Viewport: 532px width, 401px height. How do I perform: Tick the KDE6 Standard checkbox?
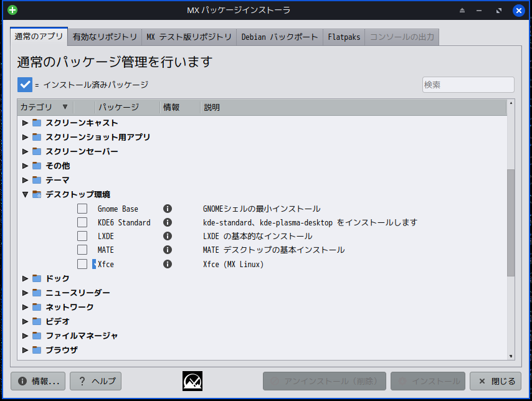pyautogui.click(x=82, y=222)
